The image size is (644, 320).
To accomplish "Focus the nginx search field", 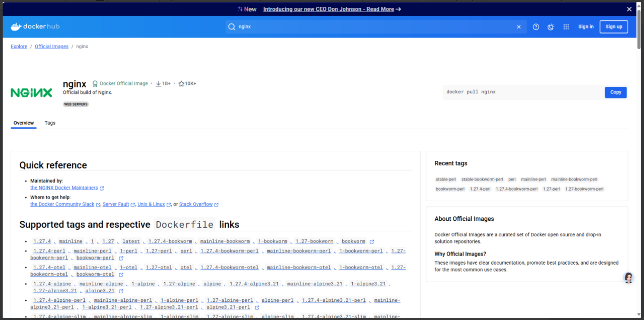I will [x=376, y=27].
